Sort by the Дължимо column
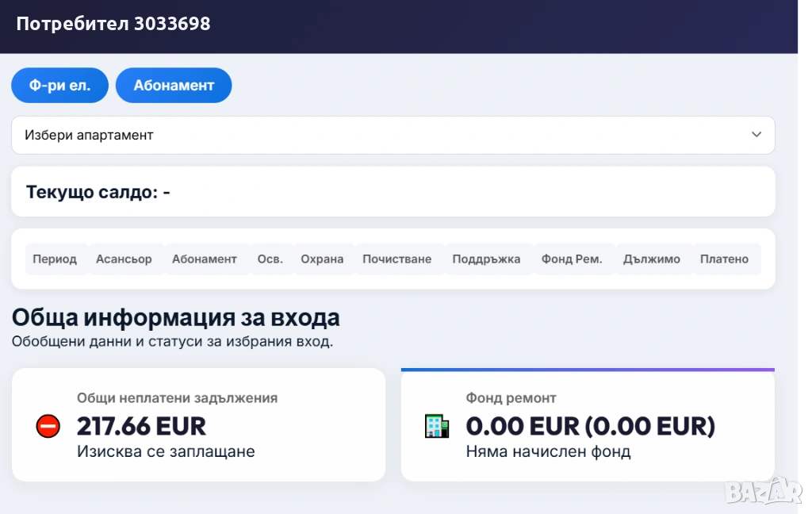Viewport: 812px width, 514px height. [x=652, y=259]
